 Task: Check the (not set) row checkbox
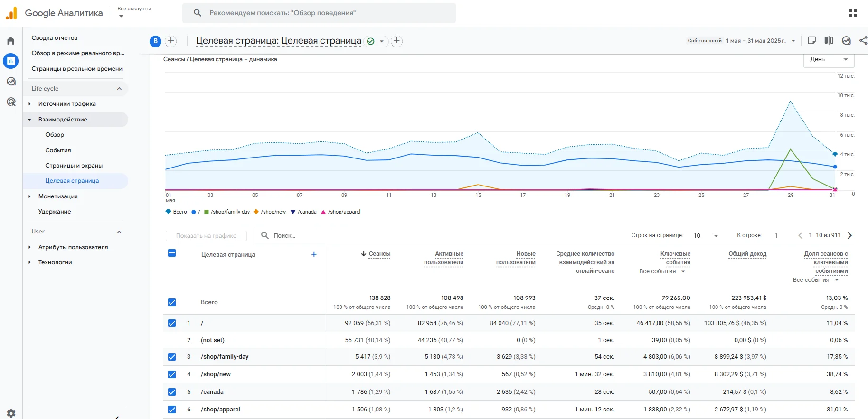[x=172, y=340]
